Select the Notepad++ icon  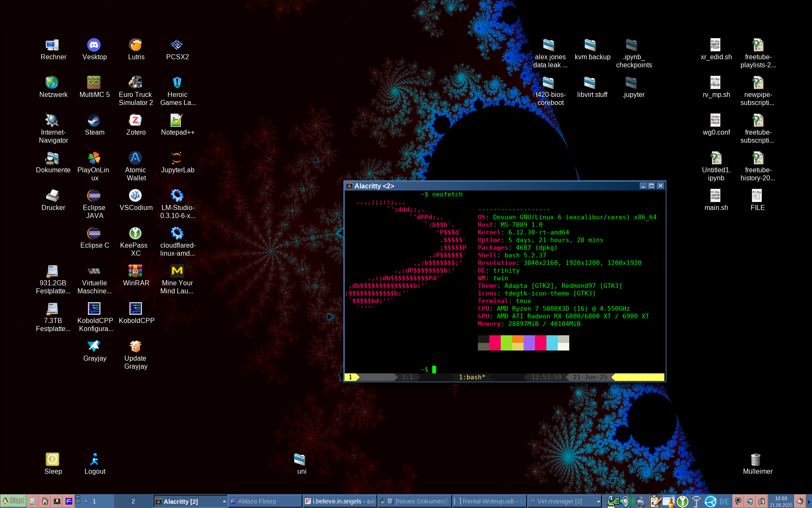pyautogui.click(x=177, y=125)
